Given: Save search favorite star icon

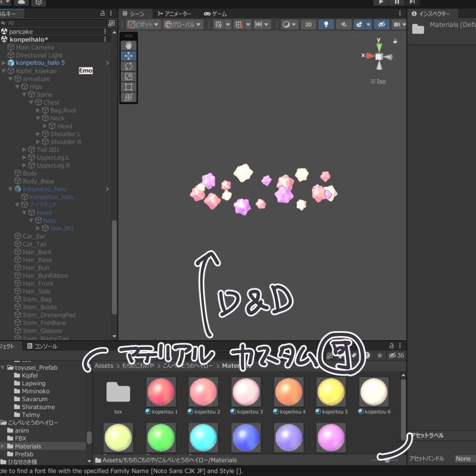Looking at the screenshot, I should pyautogui.click(x=379, y=355).
